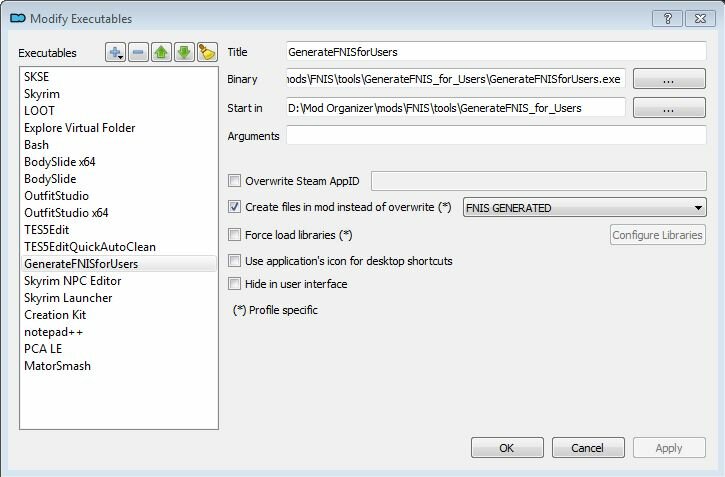Move executable down with green arrow
Image resolution: width=725 pixels, height=477 pixels.
click(x=184, y=52)
